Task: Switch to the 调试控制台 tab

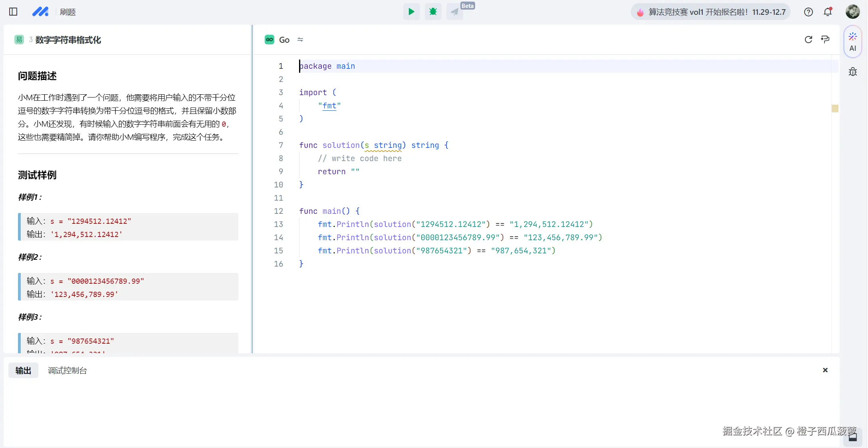Action: (x=67, y=370)
